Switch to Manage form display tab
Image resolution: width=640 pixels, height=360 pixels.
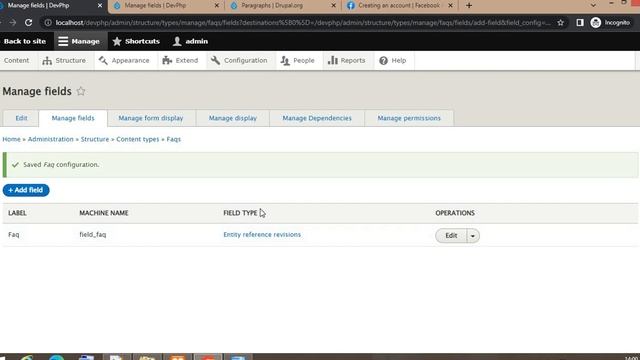tap(151, 118)
